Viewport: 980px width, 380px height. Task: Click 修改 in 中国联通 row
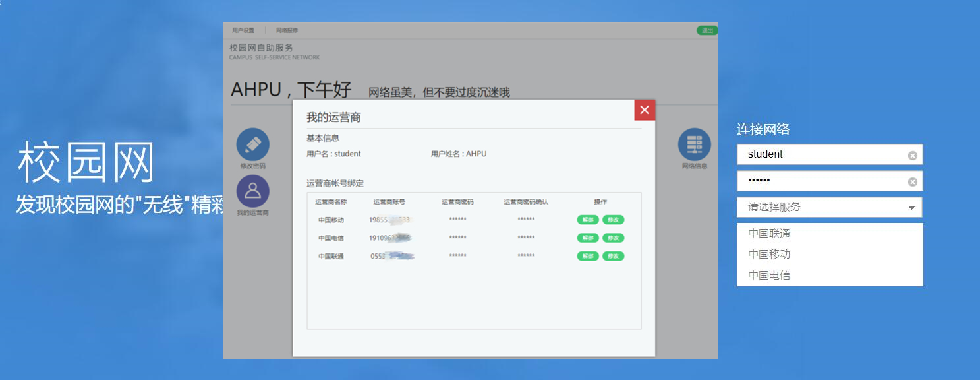click(x=613, y=256)
